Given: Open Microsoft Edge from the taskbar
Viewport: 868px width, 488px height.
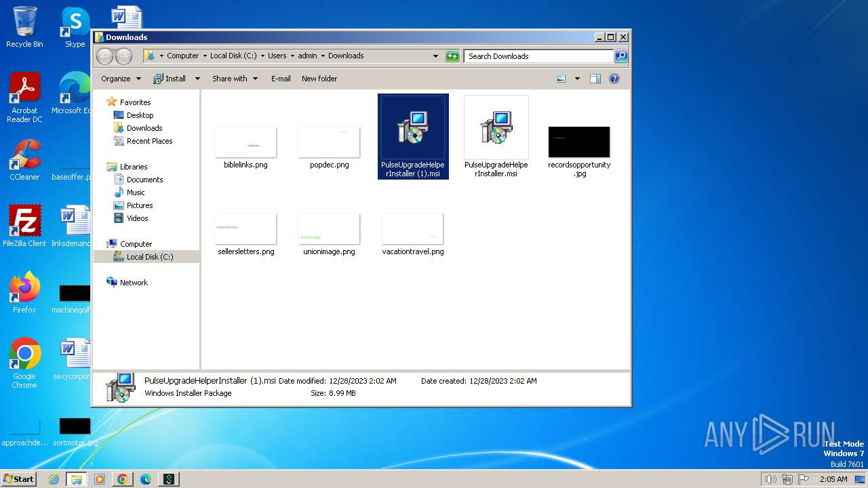Looking at the screenshot, I should [146, 479].
